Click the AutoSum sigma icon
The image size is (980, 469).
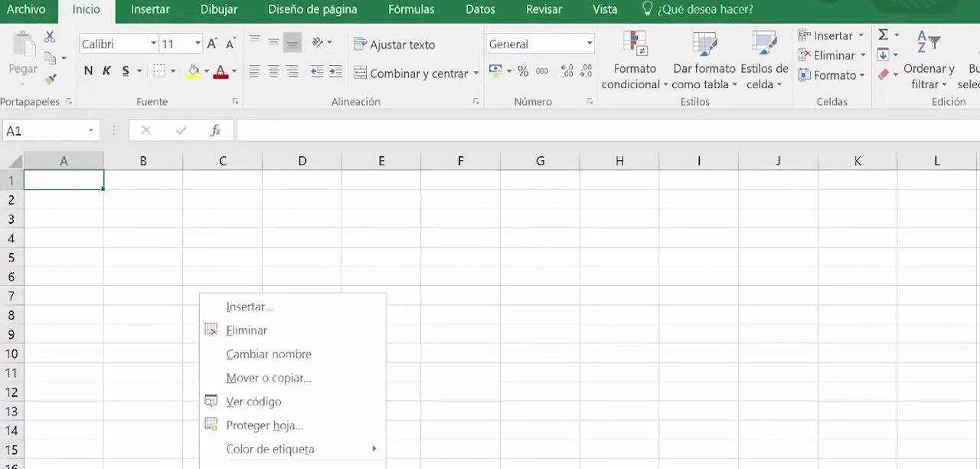(883, 35)
